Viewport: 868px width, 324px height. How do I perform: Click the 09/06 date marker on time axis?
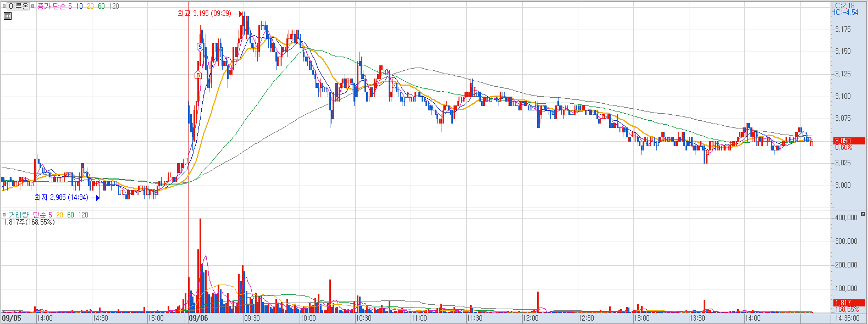[198, 318]
